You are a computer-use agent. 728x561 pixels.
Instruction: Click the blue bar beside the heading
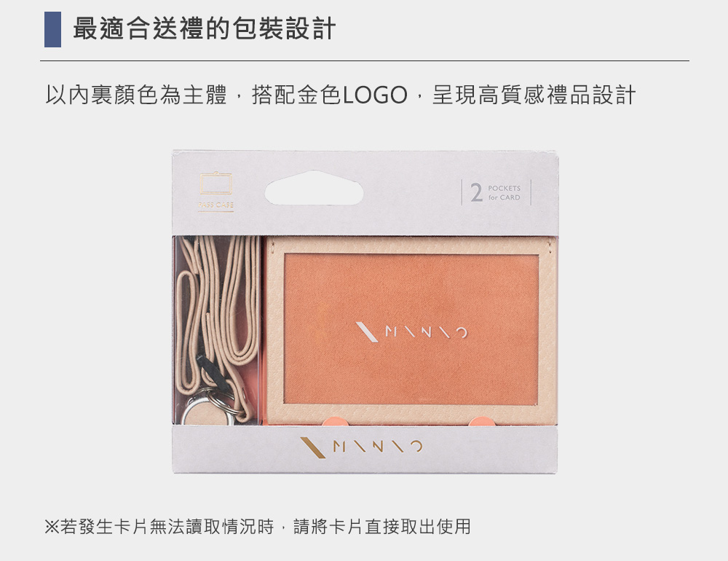coord(52,29)
